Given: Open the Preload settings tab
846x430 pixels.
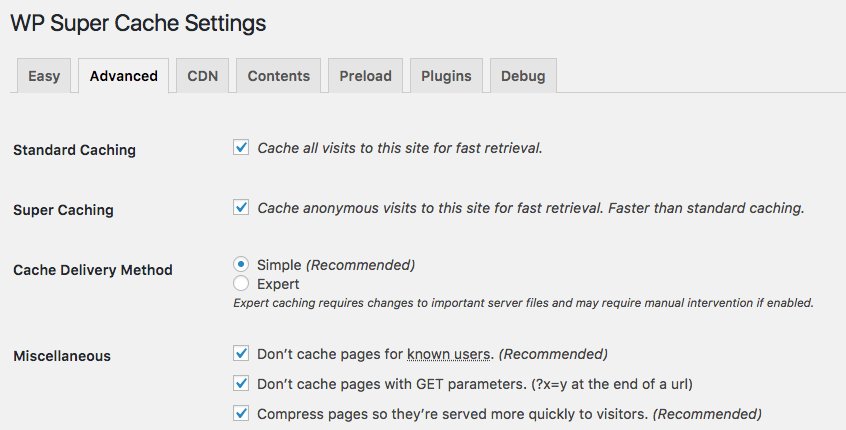Looking at the screenshot, I should click(365, 76).
